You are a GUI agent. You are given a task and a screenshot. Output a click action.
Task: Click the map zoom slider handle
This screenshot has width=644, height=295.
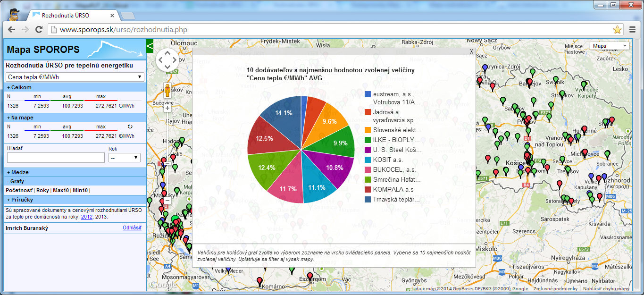coord(167,163)
